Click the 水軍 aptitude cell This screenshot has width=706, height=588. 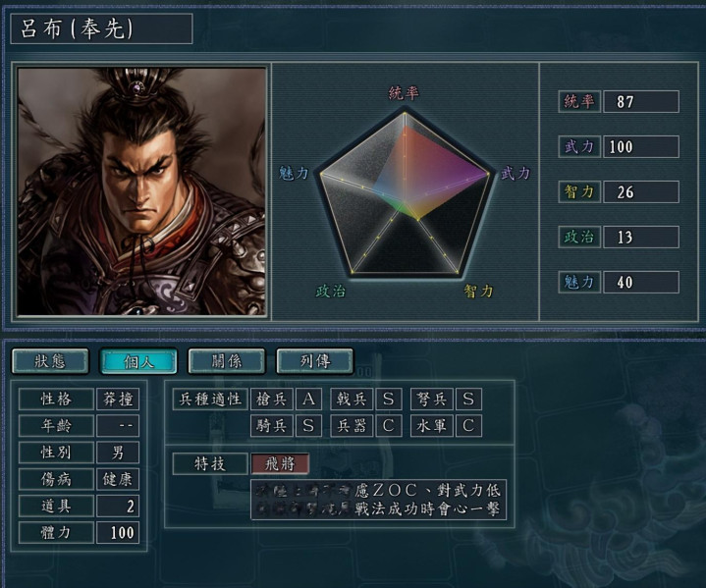click(x=432, y=426)
